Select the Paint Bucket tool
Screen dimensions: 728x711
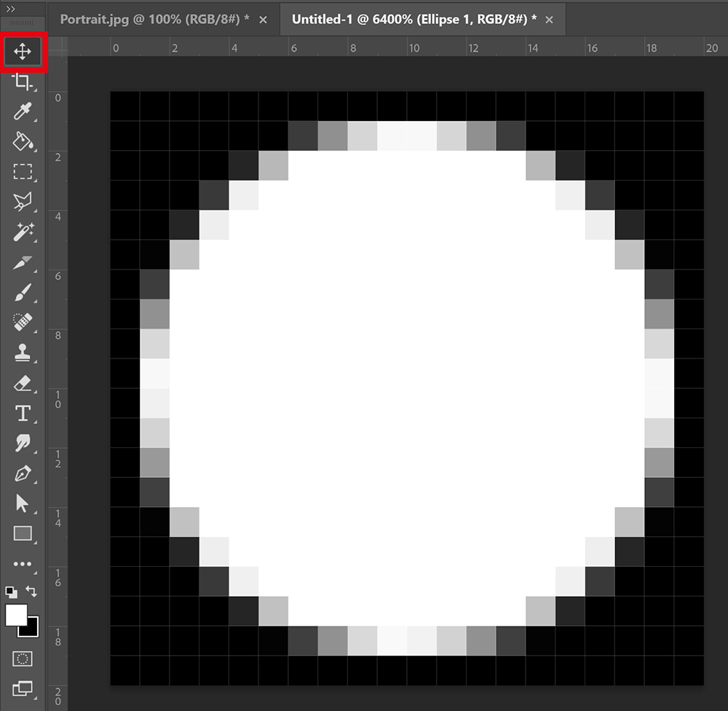(x=23, y=141)
